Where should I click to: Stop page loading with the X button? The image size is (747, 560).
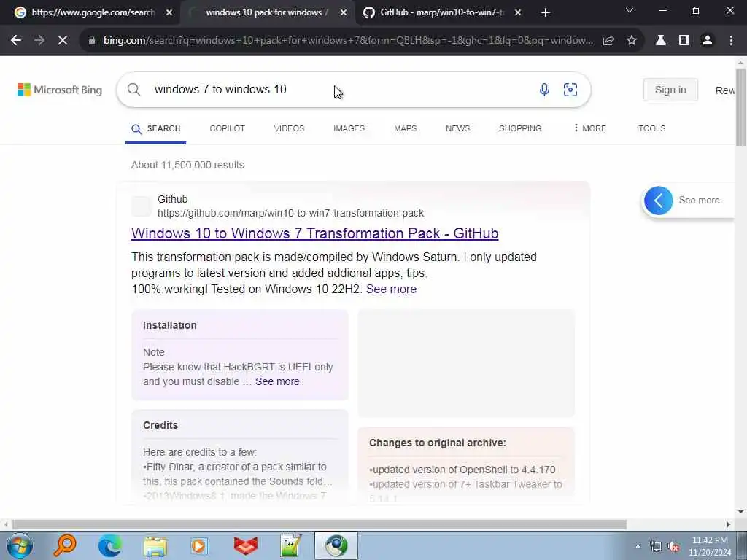point(63,41)
